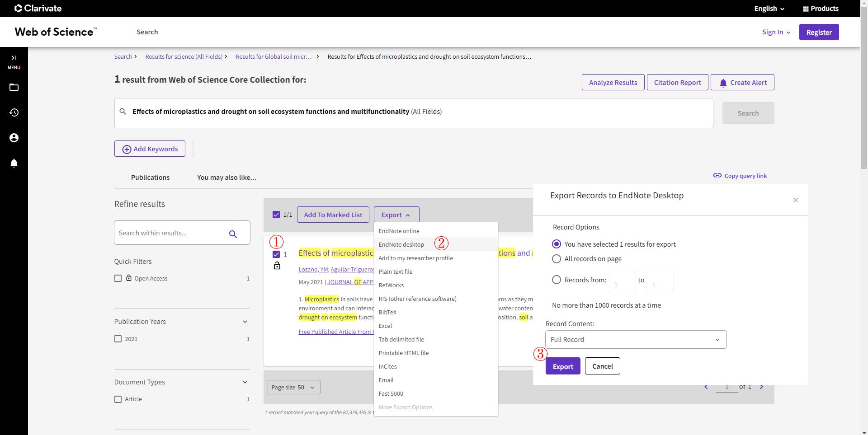
Task: Check the 2021 publication year filter
Action: coord(118,339)
